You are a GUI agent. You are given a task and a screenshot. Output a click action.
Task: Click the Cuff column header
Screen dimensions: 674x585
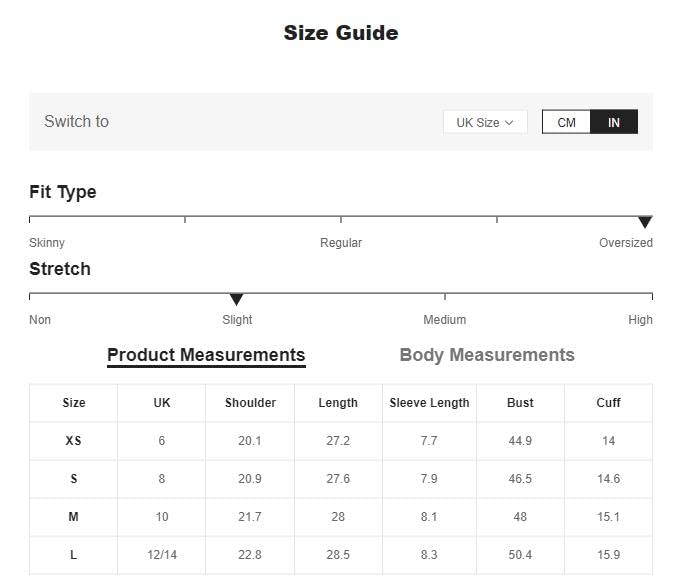click(x=608, y=403)
